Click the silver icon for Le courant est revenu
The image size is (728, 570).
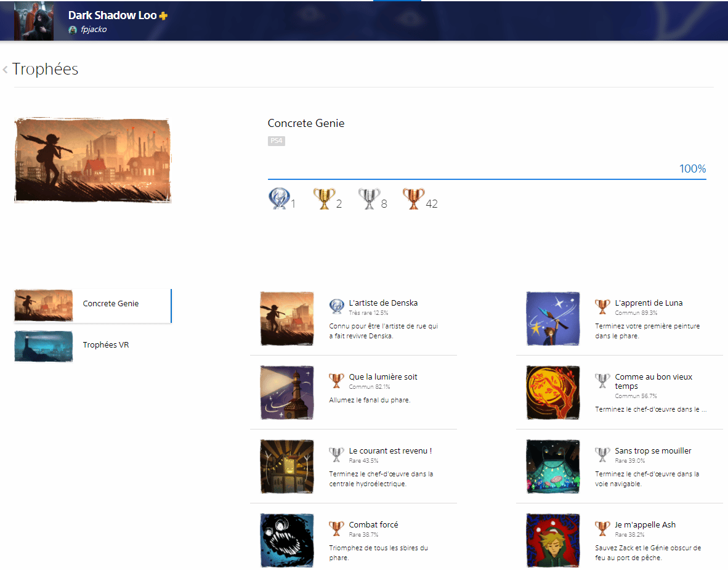337,454
